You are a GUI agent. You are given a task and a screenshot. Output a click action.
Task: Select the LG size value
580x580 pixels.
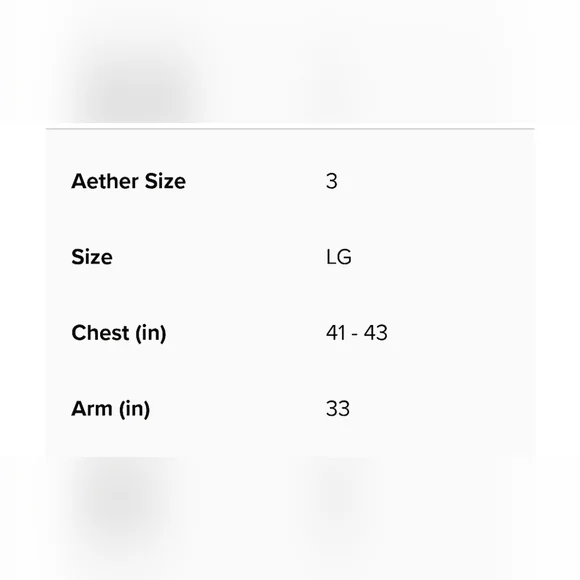pos(338,257)
